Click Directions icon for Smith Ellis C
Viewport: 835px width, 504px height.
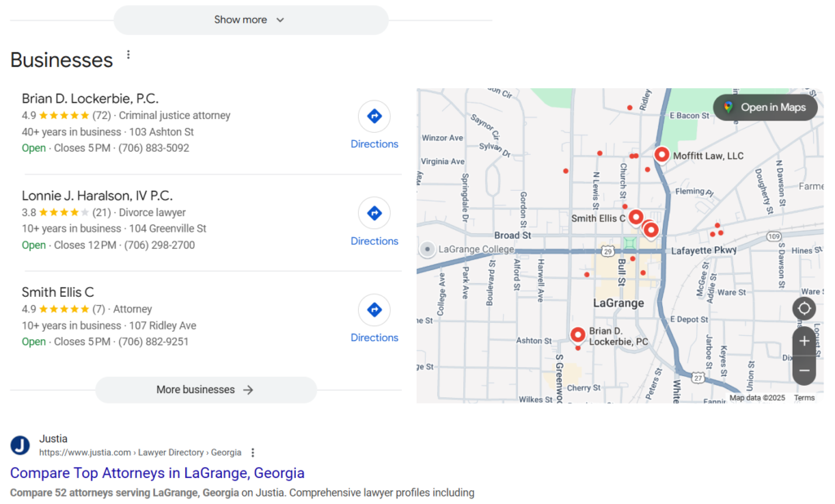tap(374, 310)
